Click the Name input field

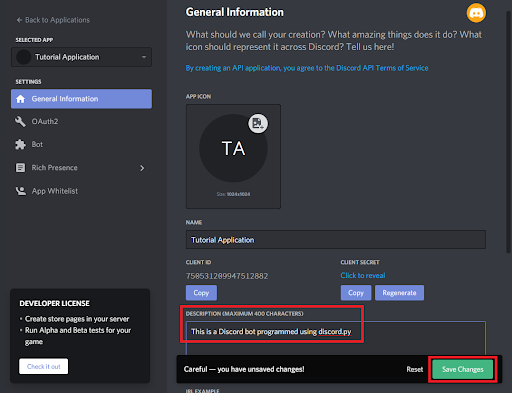click(336, 240)
